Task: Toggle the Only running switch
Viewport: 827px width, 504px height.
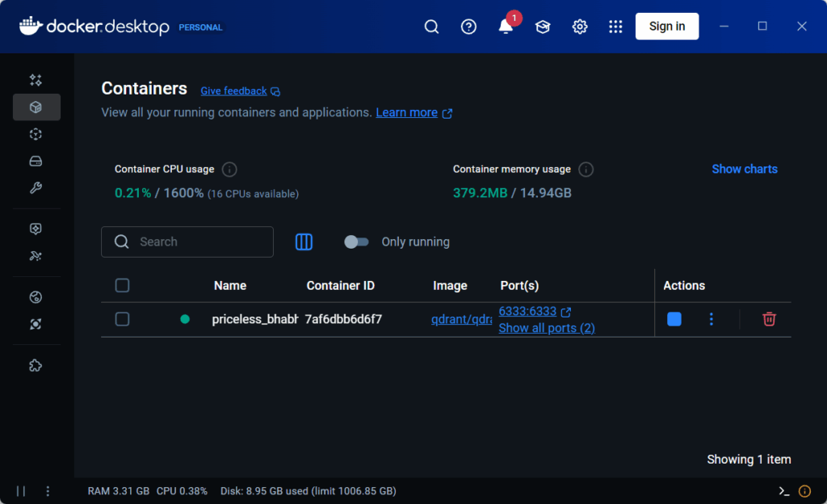Action: point(356,241)
